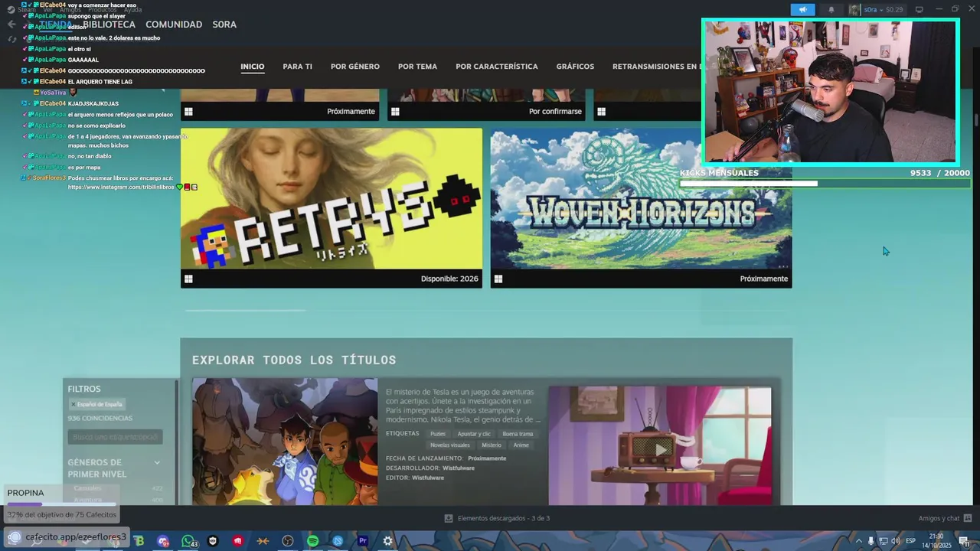Viewport: 980px width, 551px height.
Task: Click the Buena trama tag
Action: [518, 434]
